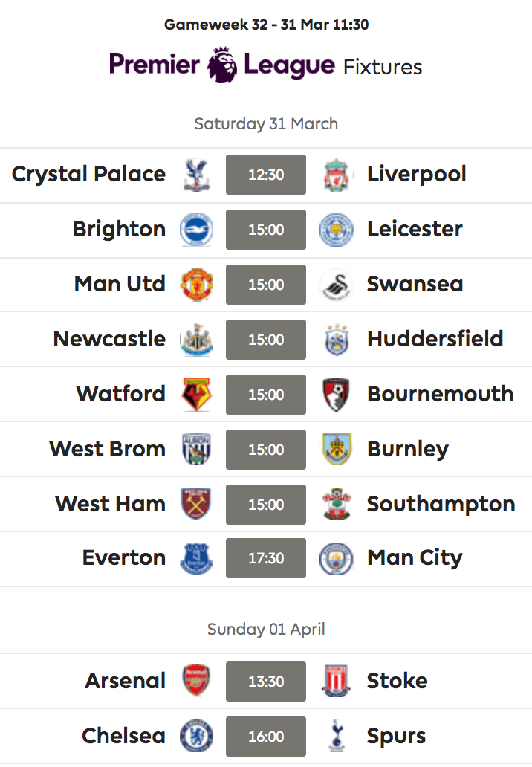This screenshot has width=532, height=767.
Task: Click the 17:30 Everton kickoff time
Action: (266, 558)
